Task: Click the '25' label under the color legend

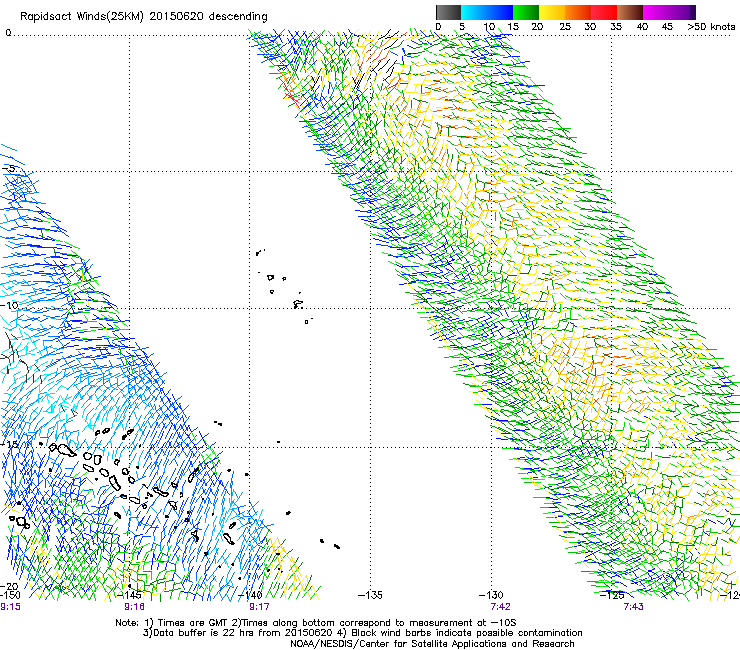Action: pos(565,27)
